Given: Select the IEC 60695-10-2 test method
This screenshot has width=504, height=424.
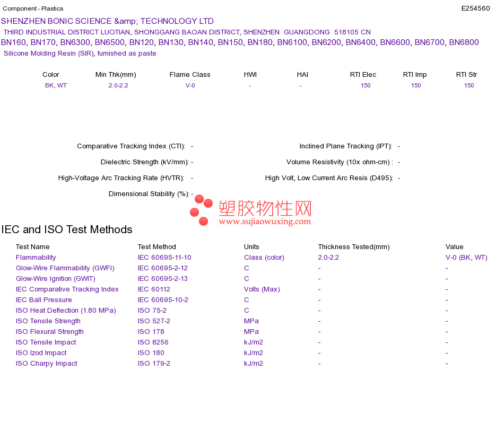Looking at the screenshot, I should (163, 299).
